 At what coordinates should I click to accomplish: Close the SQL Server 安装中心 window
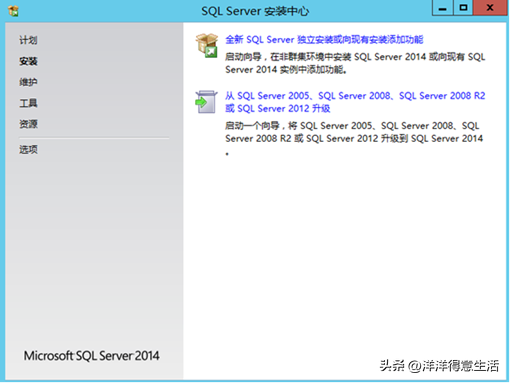pos(490,8)
